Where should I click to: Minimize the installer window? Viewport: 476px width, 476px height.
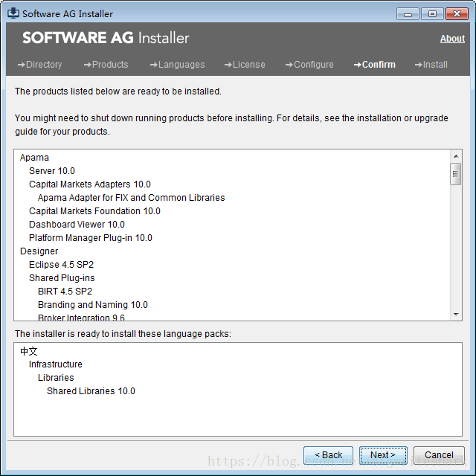(x=408, y=14)
